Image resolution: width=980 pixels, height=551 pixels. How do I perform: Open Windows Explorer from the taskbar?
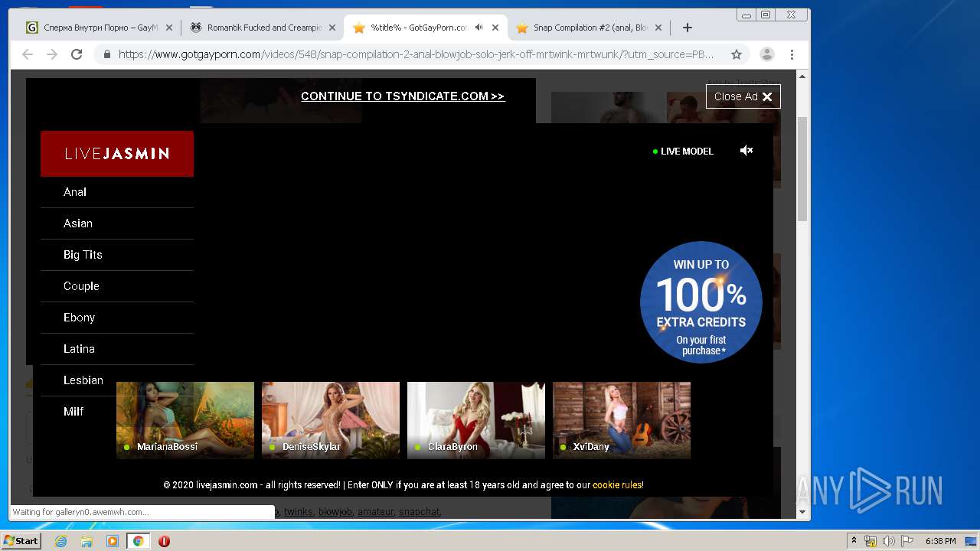pyautogui.click(x=87, y=541)
